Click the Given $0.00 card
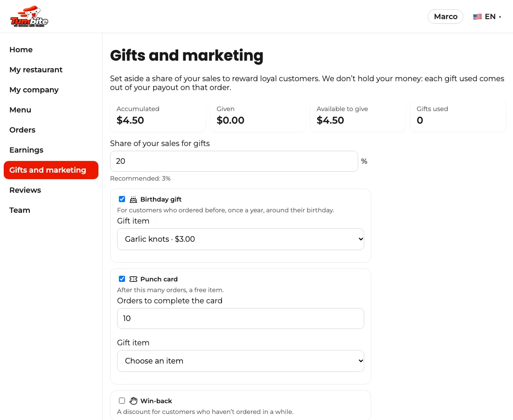The image size is (513, 420). (x=258, y=116)
